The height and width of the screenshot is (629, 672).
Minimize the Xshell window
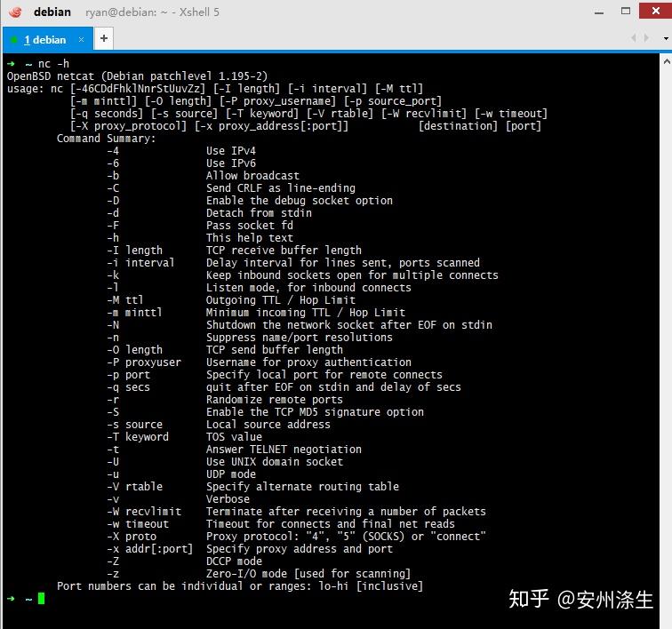click(x=599, y=12)
